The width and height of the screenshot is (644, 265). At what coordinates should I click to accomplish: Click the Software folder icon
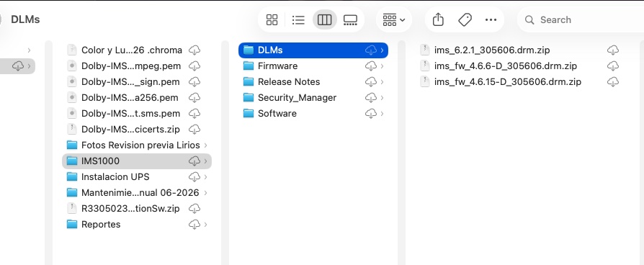(248, 113)
